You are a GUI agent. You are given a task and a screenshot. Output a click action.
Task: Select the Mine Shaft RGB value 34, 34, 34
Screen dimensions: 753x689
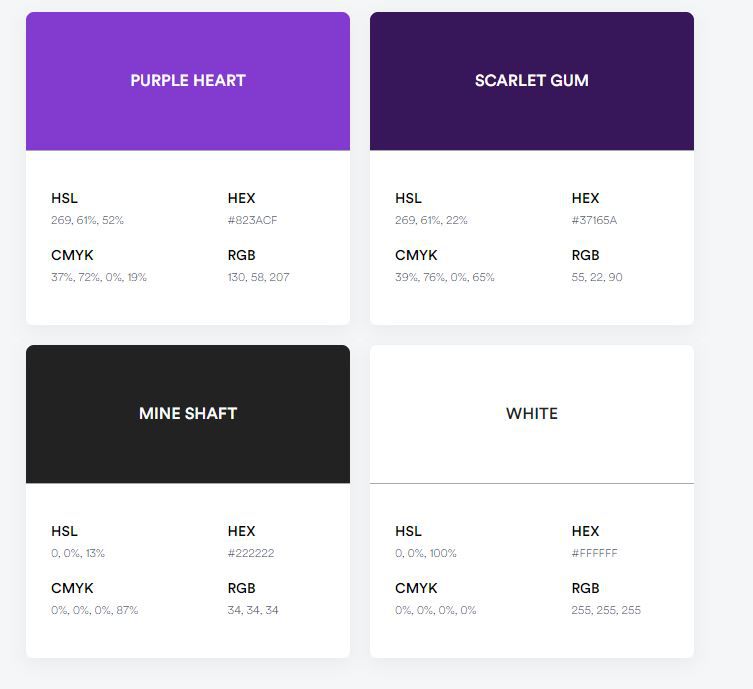click(253, 610)
